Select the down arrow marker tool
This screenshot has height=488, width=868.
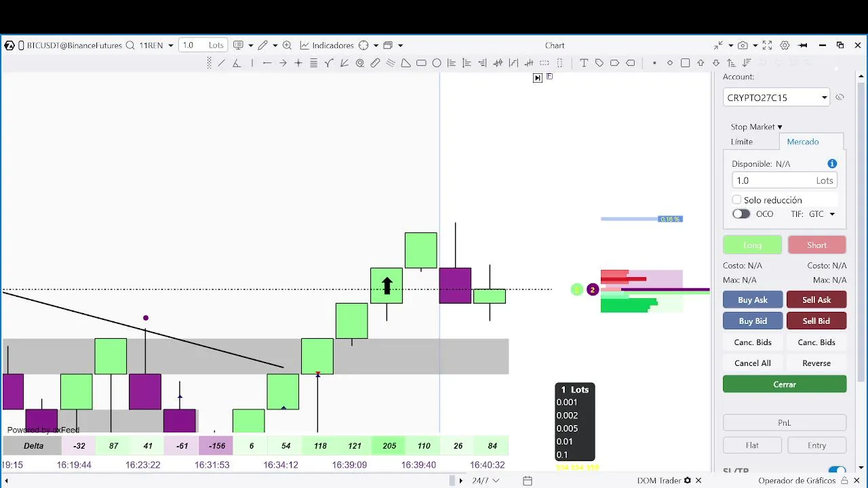[716, 63]
